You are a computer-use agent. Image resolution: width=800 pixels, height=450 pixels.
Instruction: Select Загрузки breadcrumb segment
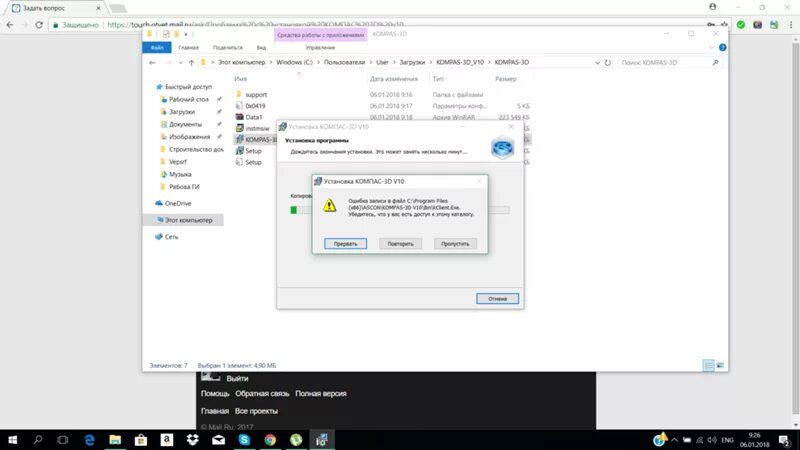pos(412,62)
